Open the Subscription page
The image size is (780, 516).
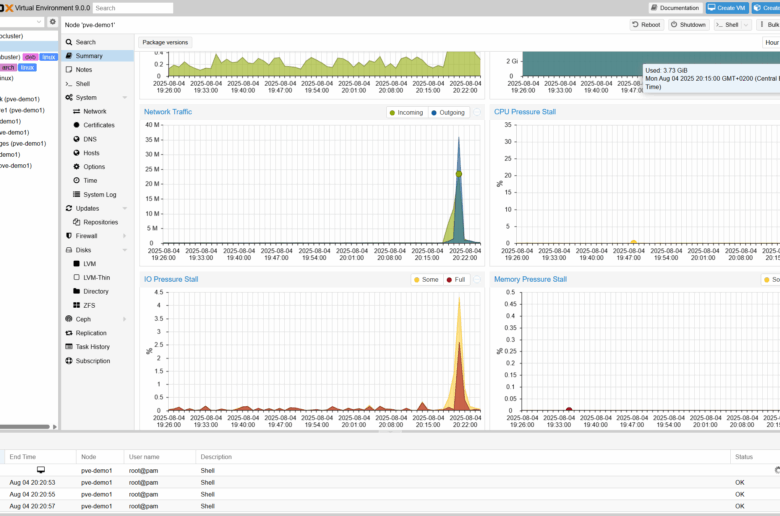[x=93, y=361]
